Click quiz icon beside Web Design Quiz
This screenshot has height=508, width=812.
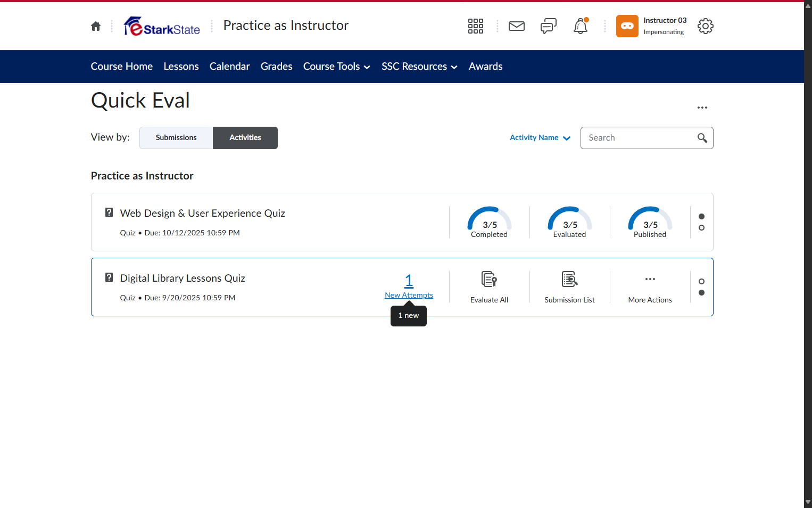pos(109,212)
